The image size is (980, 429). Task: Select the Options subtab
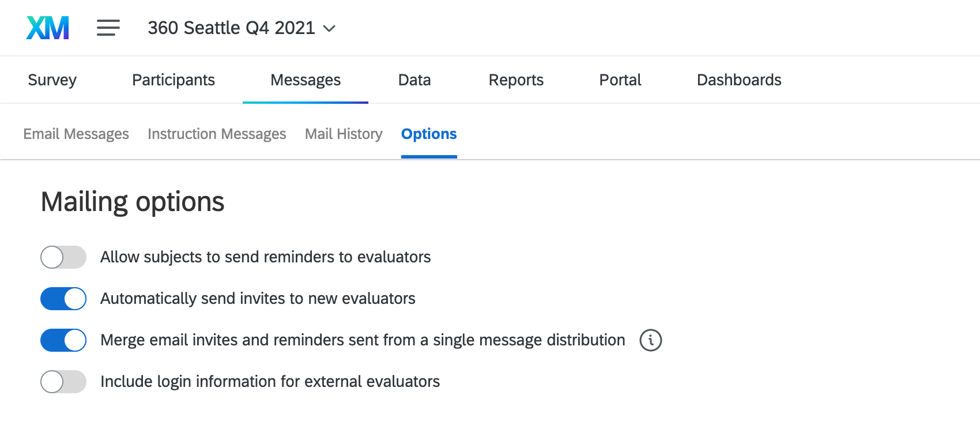pos(429,134)
